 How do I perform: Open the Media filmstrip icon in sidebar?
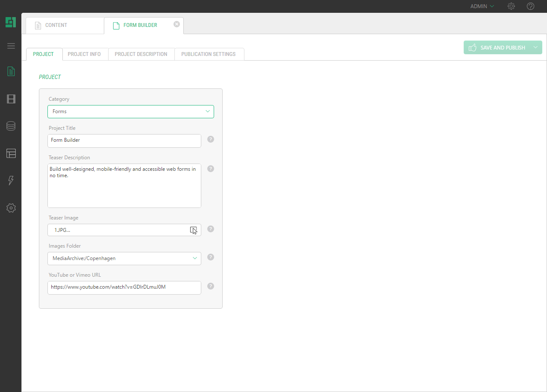(x=11, y=99)
